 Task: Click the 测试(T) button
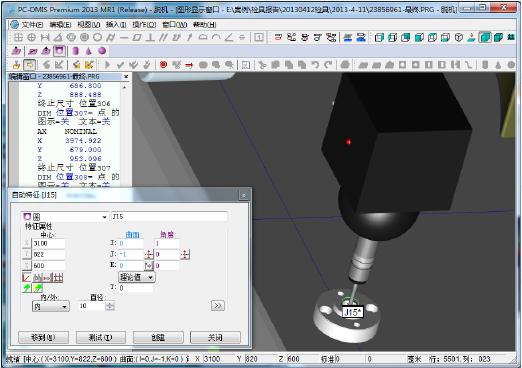point(101,337)
